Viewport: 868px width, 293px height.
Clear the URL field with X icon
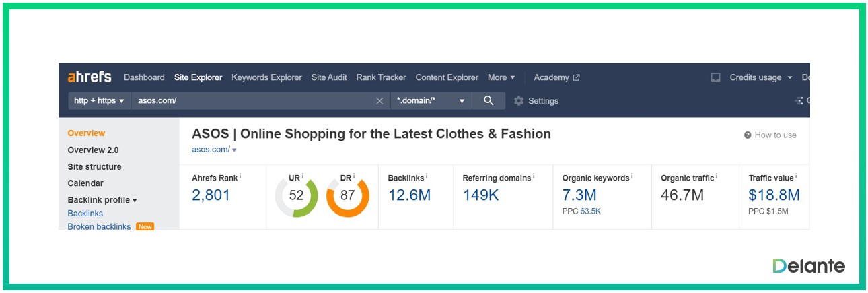tap(379, 101)
